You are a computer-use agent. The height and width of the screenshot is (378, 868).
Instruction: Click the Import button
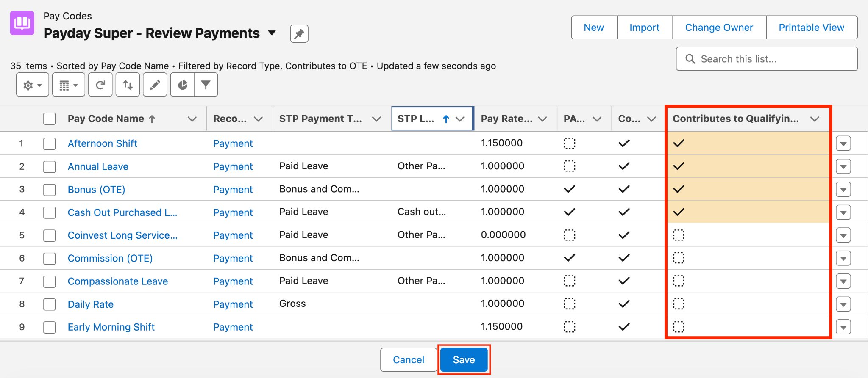(x=645, y=28)
